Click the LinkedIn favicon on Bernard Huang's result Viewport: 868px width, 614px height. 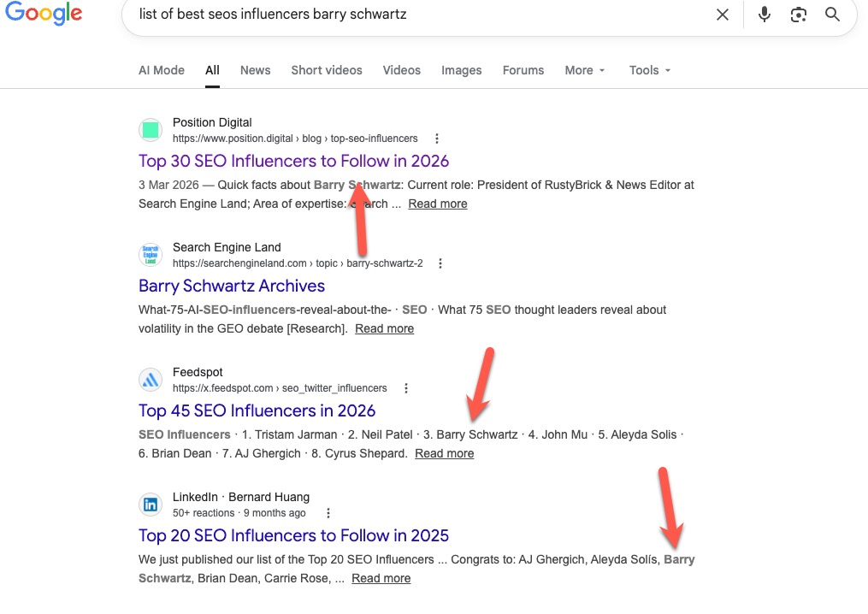[151, 505]
